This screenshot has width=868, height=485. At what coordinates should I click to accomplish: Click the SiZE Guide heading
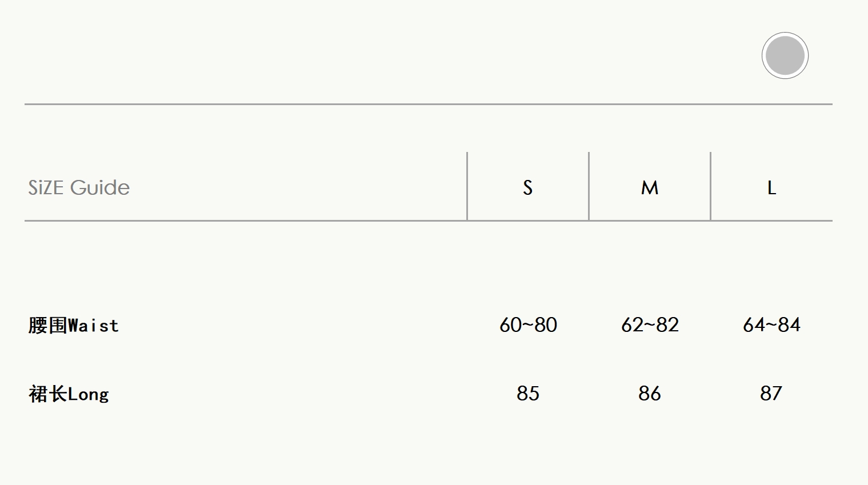(79, 187)
